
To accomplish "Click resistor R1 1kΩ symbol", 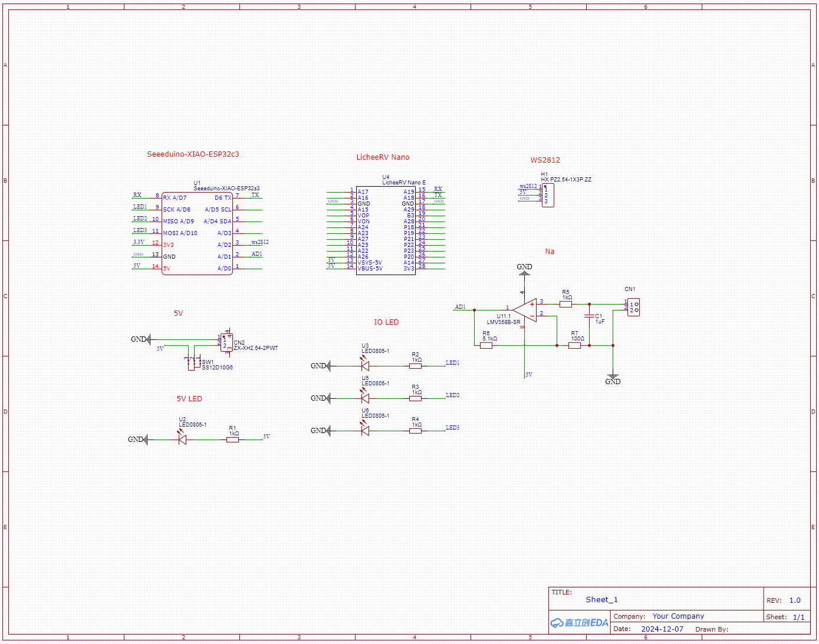I will pyautogui.click(x=233, y=440).
